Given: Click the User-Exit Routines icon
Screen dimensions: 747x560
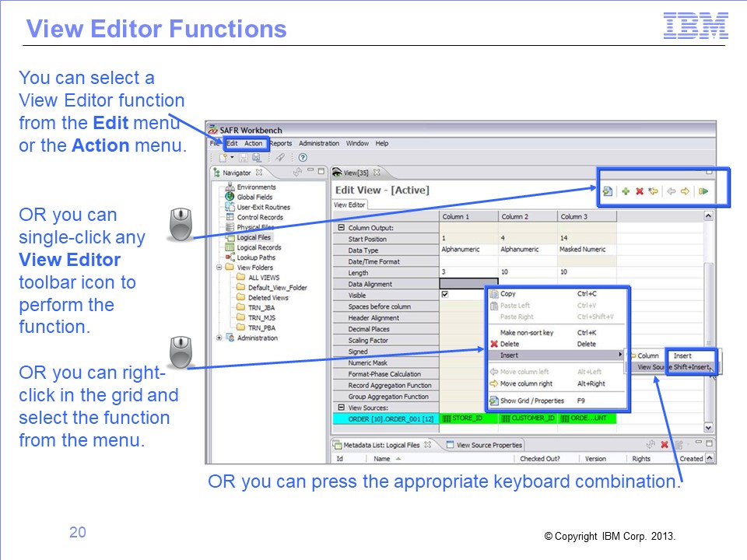Looking at the screenshot, I should click(x=230, y=207).
